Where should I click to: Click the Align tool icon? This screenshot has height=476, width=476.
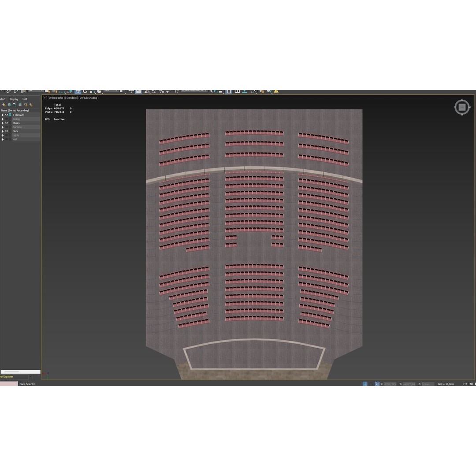tap(220, 91)
